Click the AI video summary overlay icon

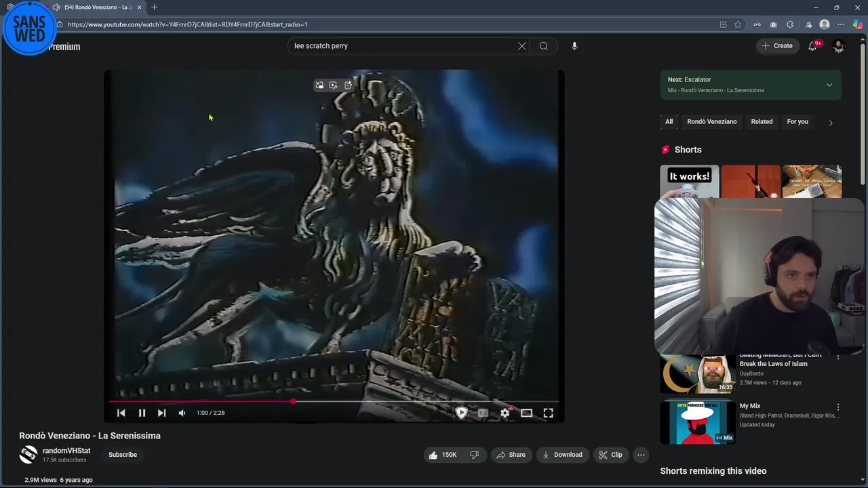pos(348,85)
